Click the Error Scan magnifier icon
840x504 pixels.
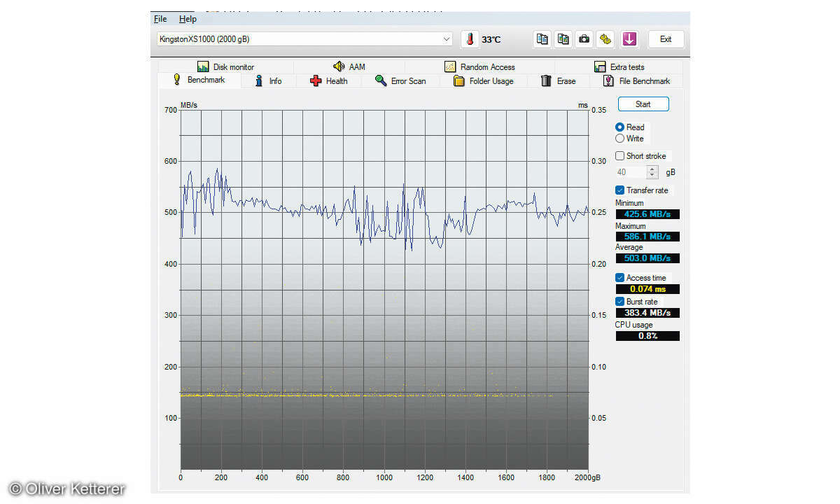pyautogui.click(x=381, y=81)
